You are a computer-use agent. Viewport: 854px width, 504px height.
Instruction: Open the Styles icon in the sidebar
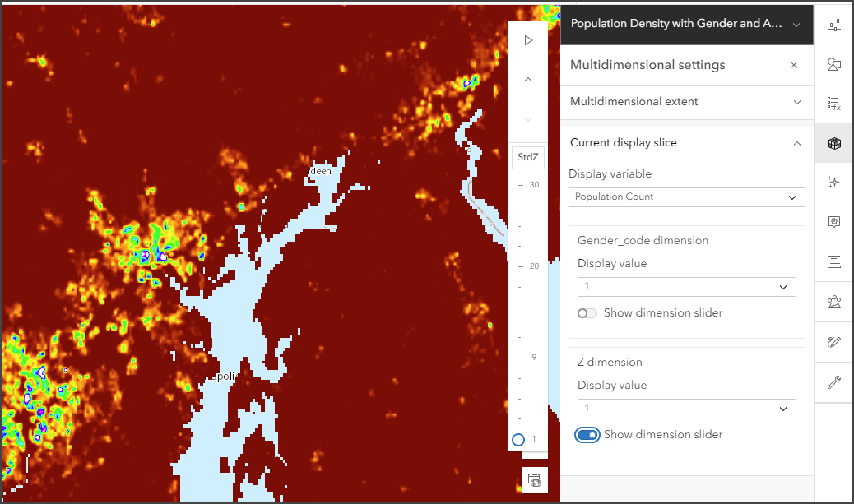[x=834, y=65]
